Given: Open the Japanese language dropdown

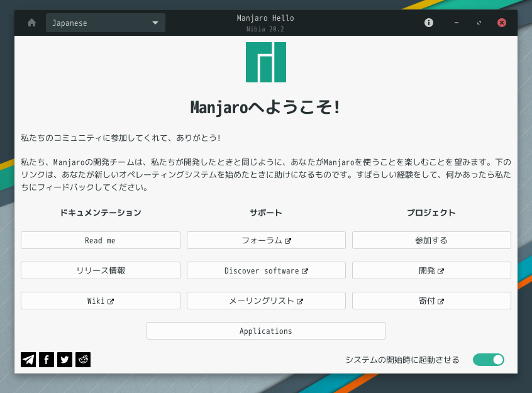Looking at the screenshot, I should point(106,23).
